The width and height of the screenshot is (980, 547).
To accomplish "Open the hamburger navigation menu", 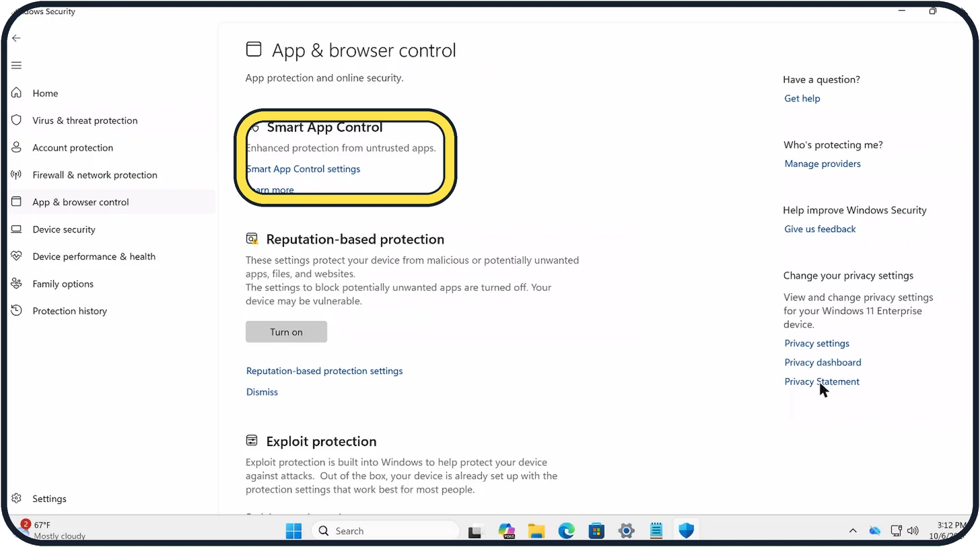I will click(16, 65).
